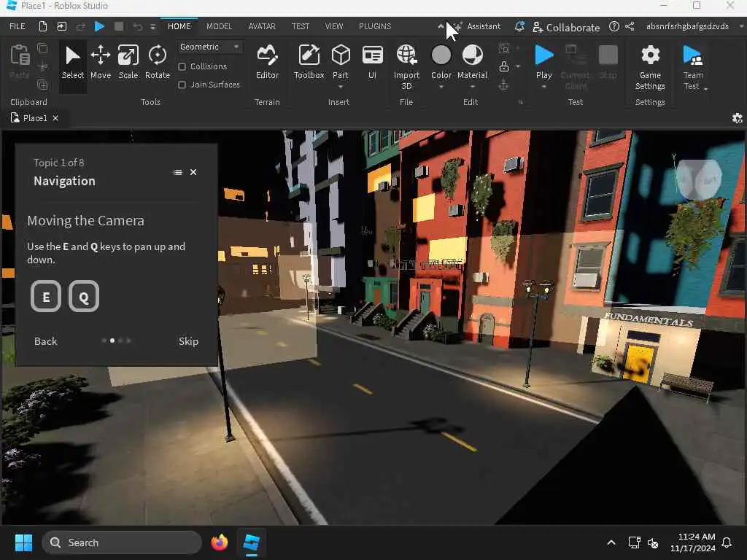Enable the Join Surfaces checkbox
This screenshot has width=747, height=560.
[x=182, y=85]
